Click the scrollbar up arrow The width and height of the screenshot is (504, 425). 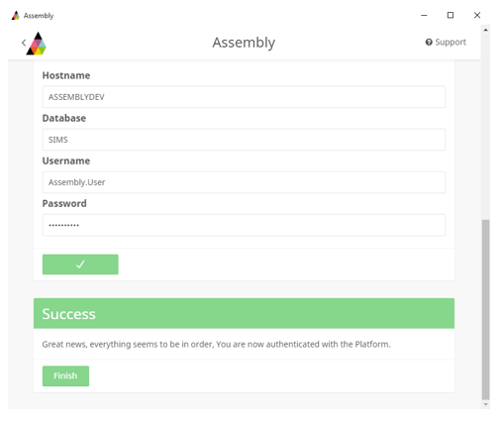pos(485,30)
